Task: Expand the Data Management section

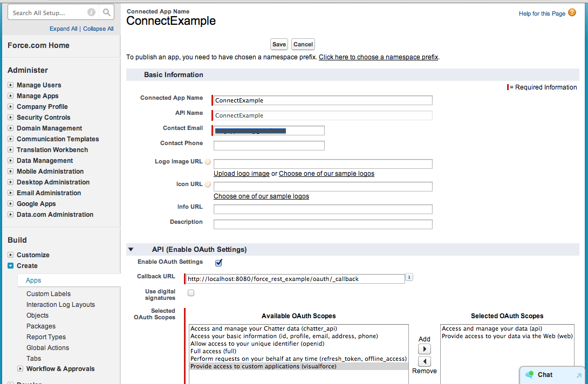Action: pyautogui.click(x=10, y=161)
